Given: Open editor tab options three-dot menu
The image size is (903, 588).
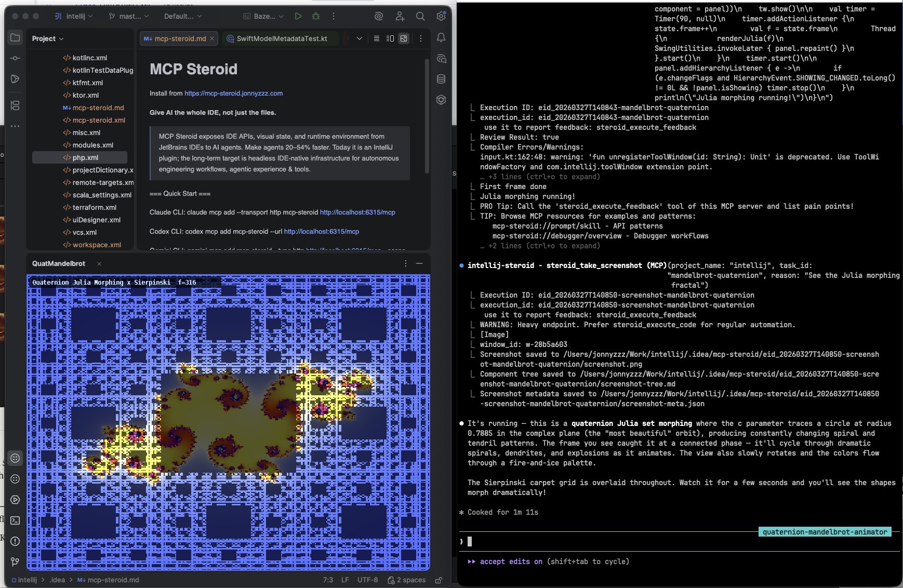Looking at the screenshot, I should (x=421, y=38).
